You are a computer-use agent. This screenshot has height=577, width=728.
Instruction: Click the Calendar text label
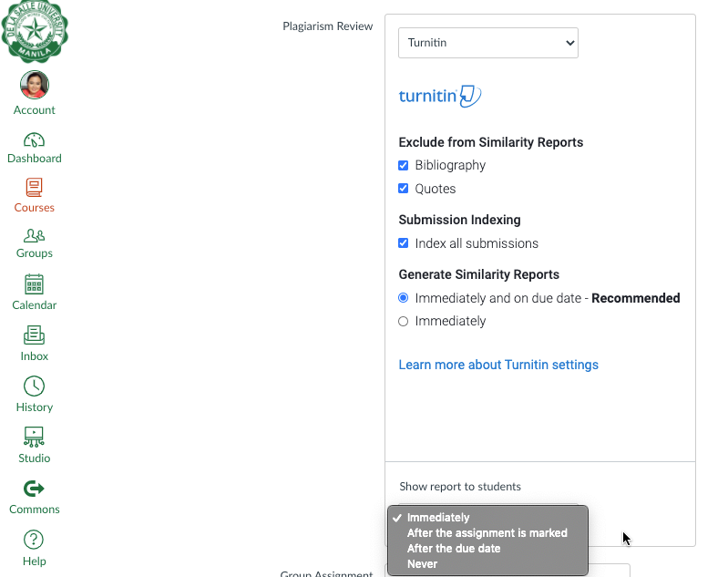[35, 305]
